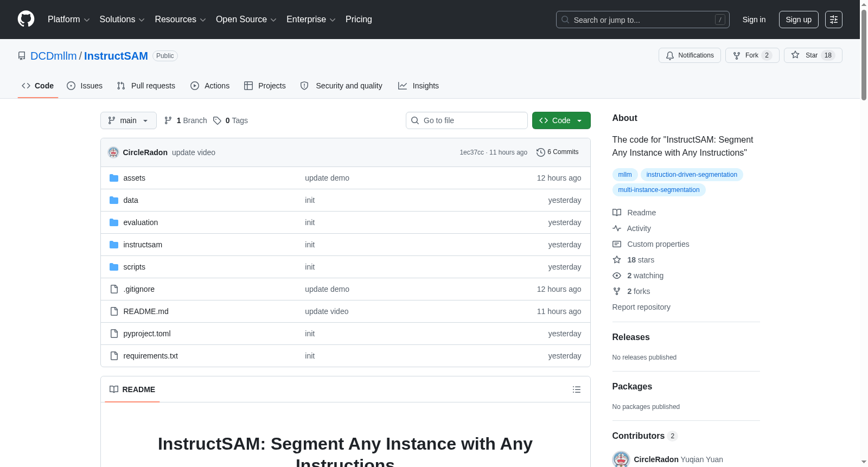Open the green Code dropdown button

click(561, 120)
